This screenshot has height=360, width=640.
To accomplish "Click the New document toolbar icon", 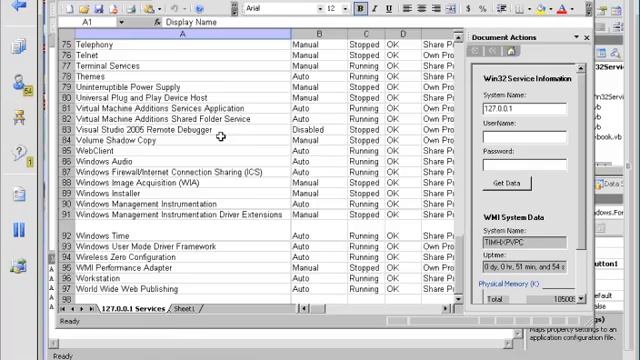I will pyautogui.click(x=69, y=9).
